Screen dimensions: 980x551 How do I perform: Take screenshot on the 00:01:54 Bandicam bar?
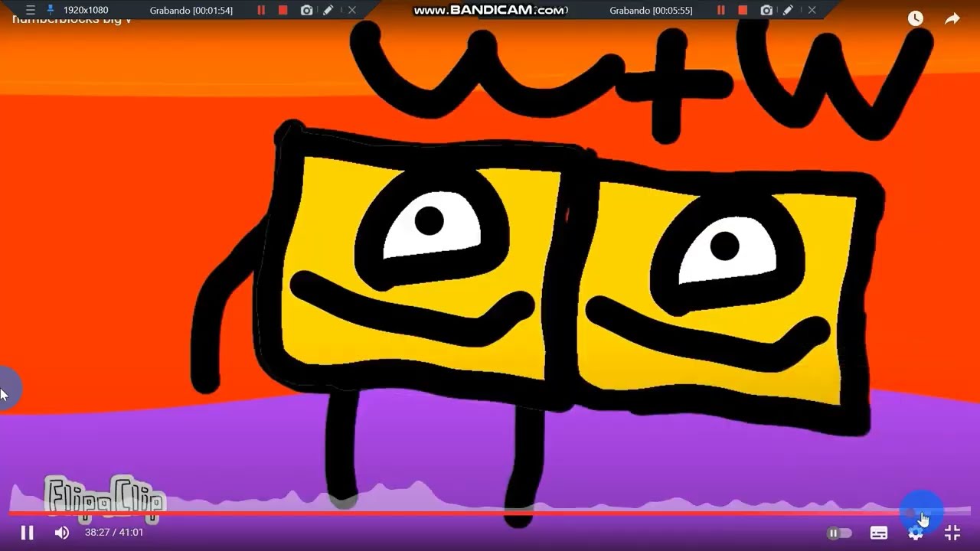click(x=307, y=10)
